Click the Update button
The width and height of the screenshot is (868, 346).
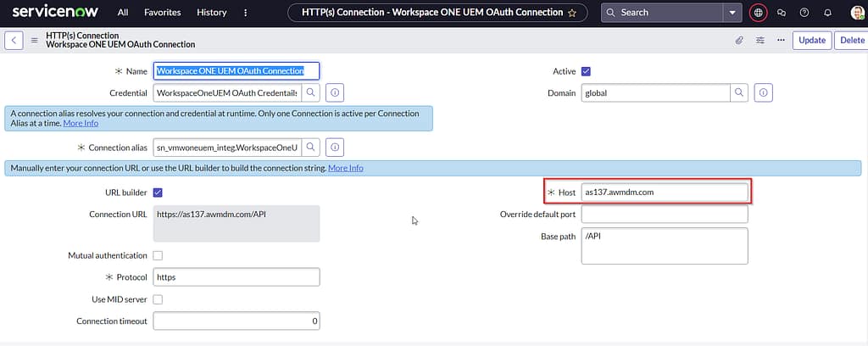tap(811, 40)
